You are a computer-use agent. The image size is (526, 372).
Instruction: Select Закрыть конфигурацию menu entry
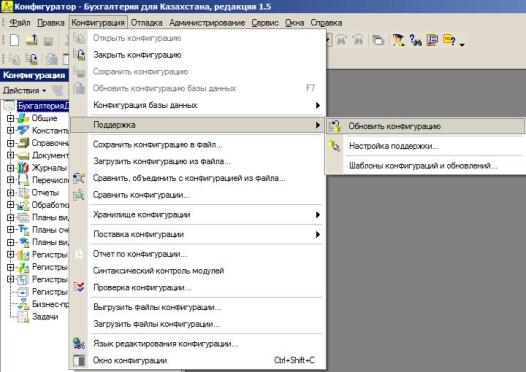[x=198, y=55]
